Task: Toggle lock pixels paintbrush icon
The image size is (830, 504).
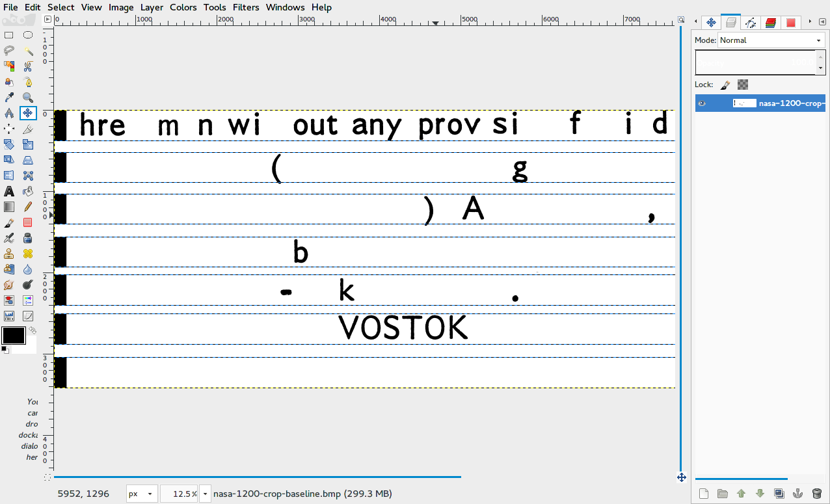Action: (725, 85)
